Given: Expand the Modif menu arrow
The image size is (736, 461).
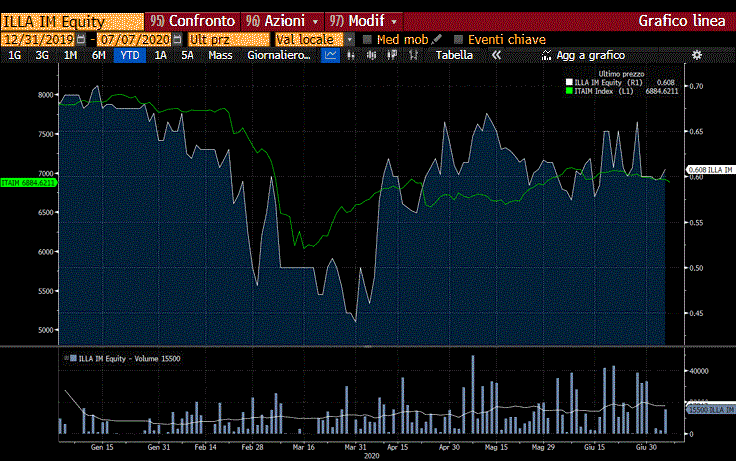Looking at the screenshot, I should [394, 22].
